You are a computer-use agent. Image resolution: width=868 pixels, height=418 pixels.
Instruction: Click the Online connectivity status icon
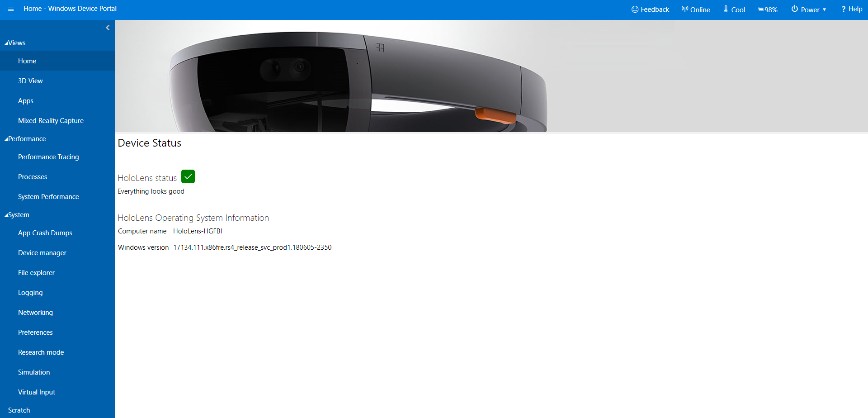(685, 9)
